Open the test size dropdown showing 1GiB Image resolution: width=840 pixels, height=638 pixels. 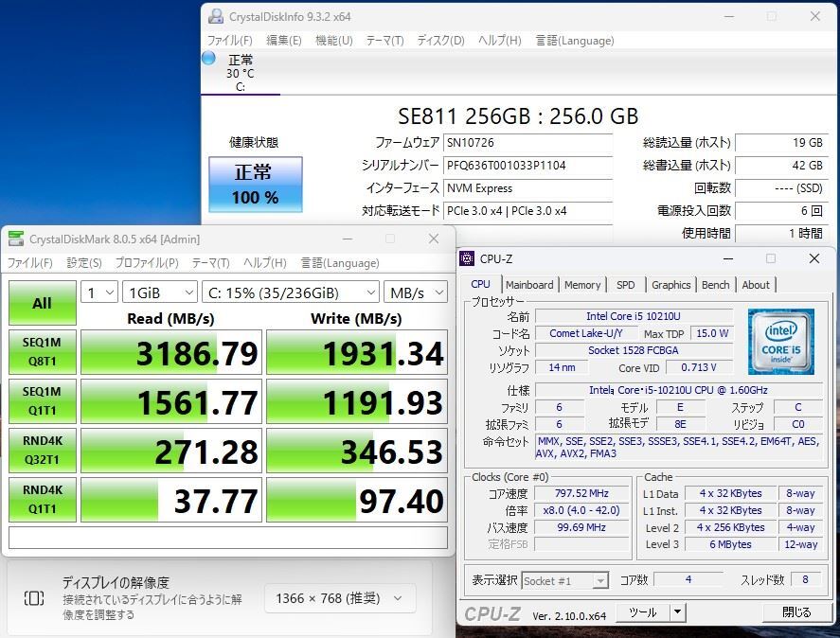tap(160, 292)
